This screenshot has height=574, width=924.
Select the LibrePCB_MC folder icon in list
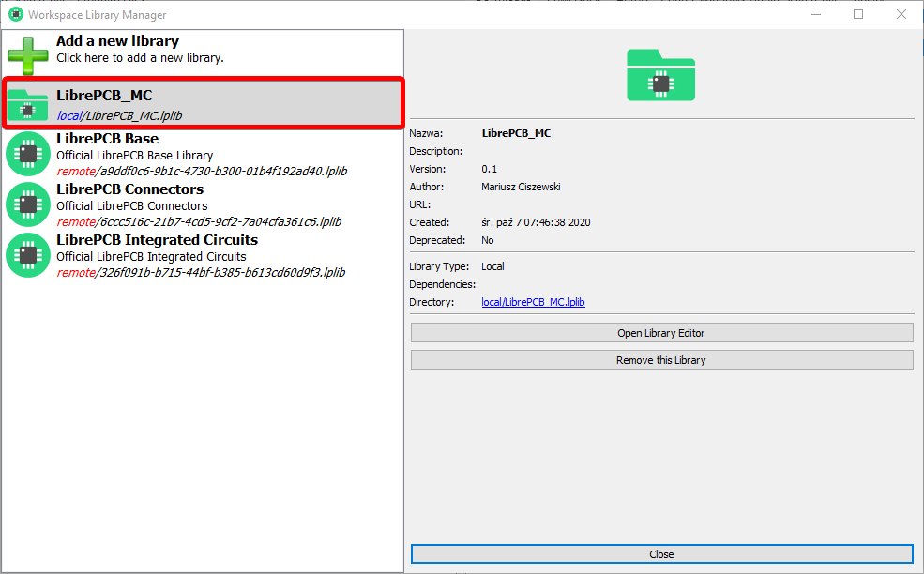tap(28, 104)
